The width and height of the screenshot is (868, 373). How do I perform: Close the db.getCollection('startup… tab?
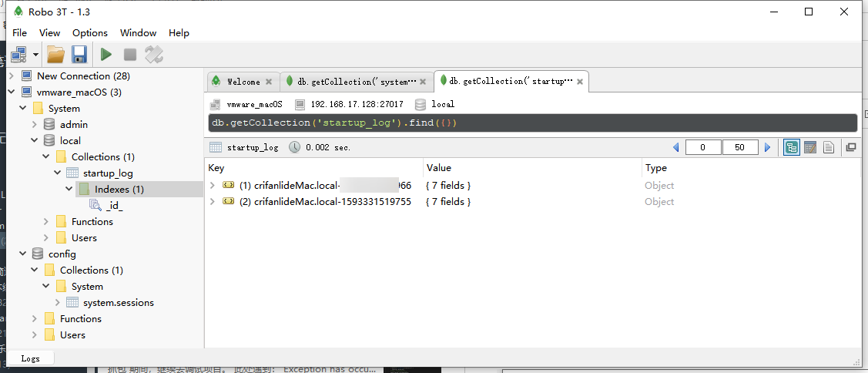coord(580,82)
